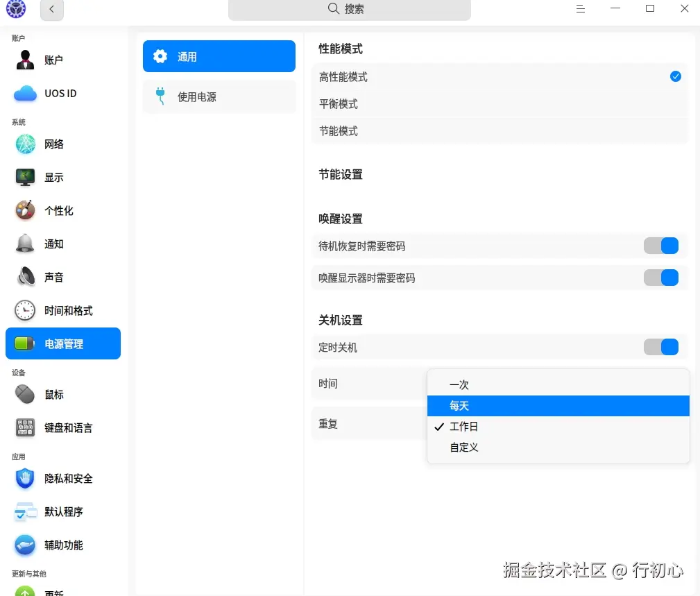Click the 电源管理 battery icon
700x596 pixels.
tap(24, 343)
